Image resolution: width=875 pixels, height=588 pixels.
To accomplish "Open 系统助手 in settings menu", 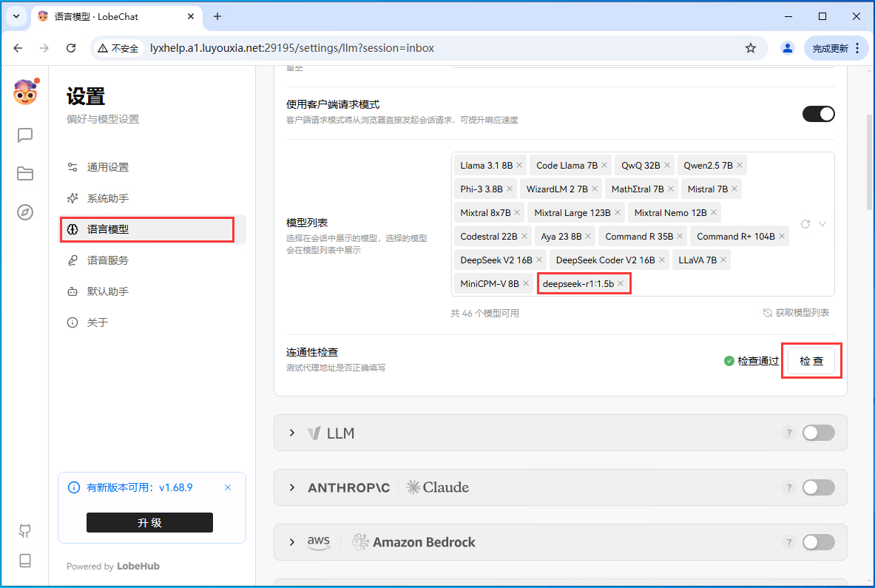I will click(152, 198).
